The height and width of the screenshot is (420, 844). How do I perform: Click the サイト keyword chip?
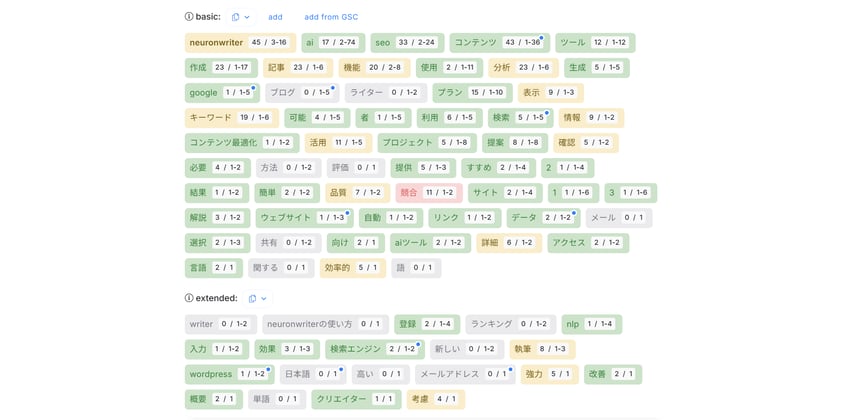point(505,193)
